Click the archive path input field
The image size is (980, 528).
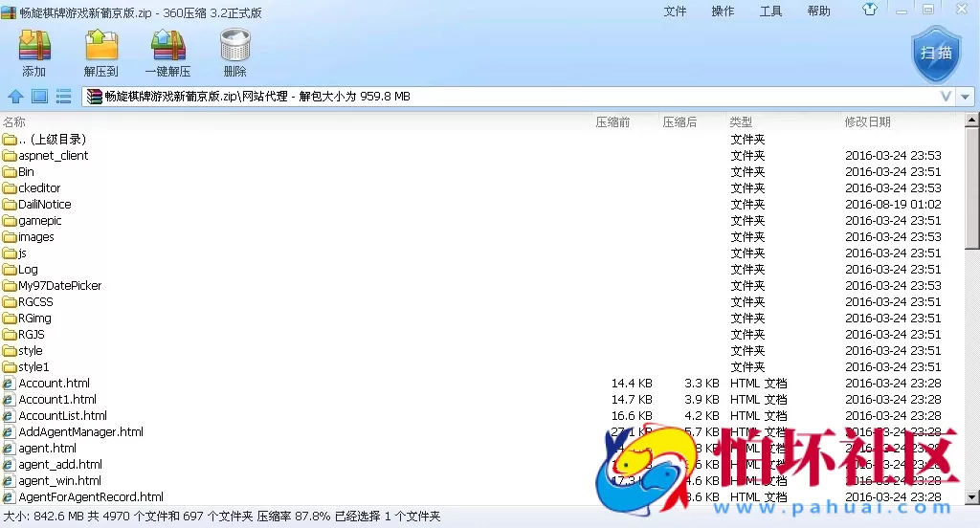518,97
